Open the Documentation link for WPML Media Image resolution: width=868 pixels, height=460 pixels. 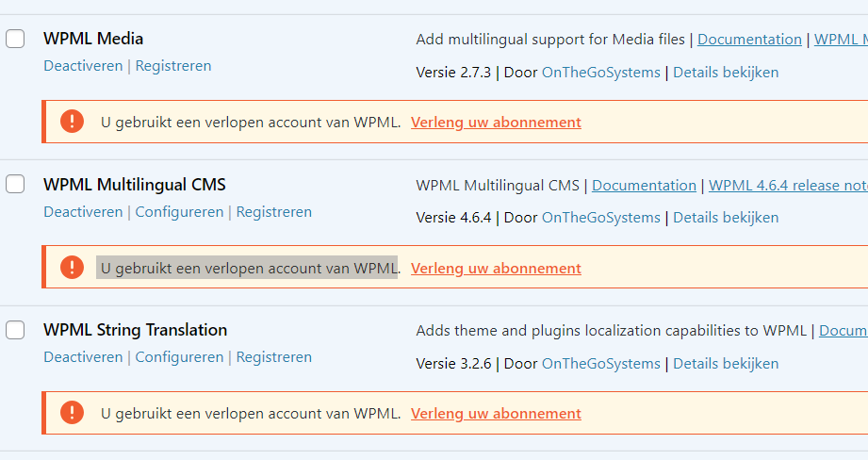(749, 40)
